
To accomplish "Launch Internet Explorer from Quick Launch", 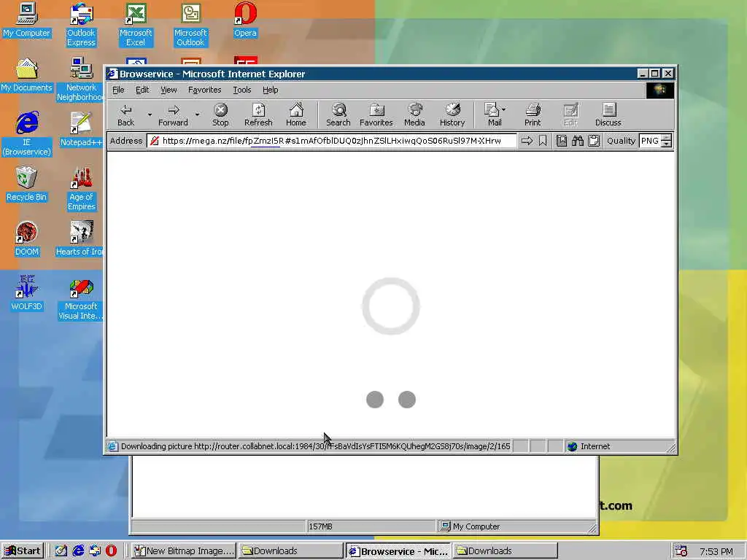I will (x=78, y=551).
